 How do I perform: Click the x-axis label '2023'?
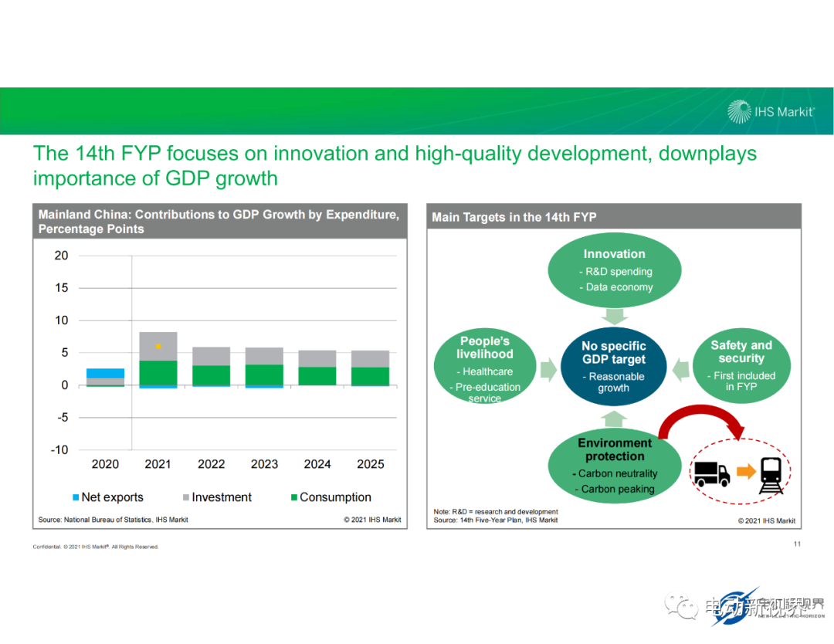click(x=264, y=464)
